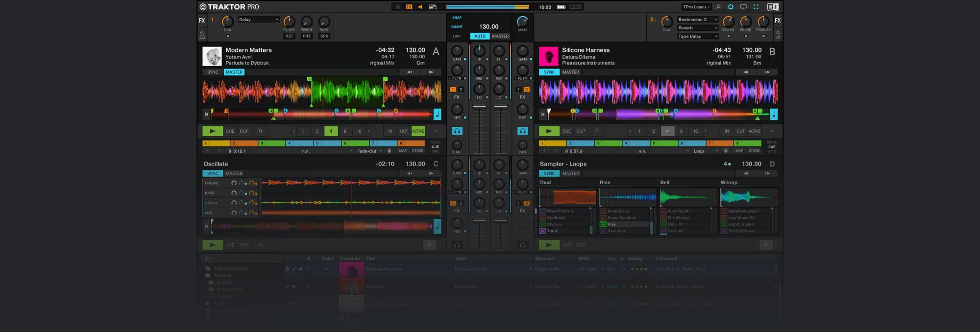980x332 pixels.
Task: Open the TPro Layout selector dropdown
Action: (697, 7)
